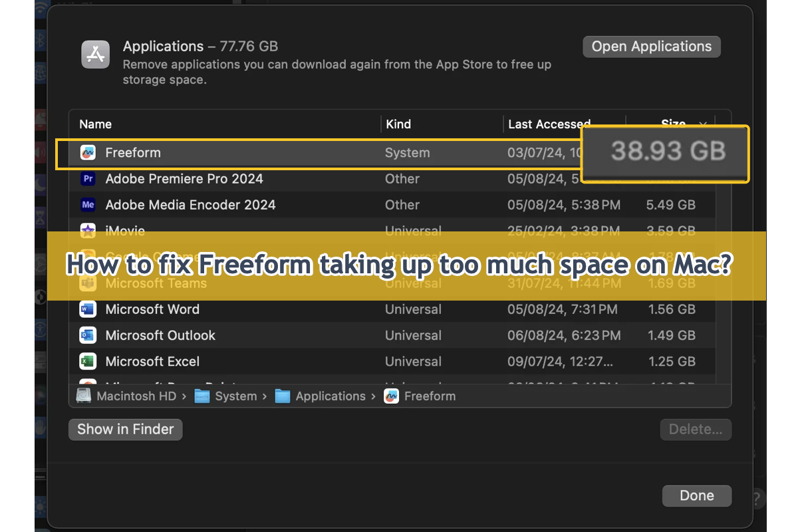This screenshot has height=532, width=798.
Task: Sort the list by the Name column
Action: point(95,124)
